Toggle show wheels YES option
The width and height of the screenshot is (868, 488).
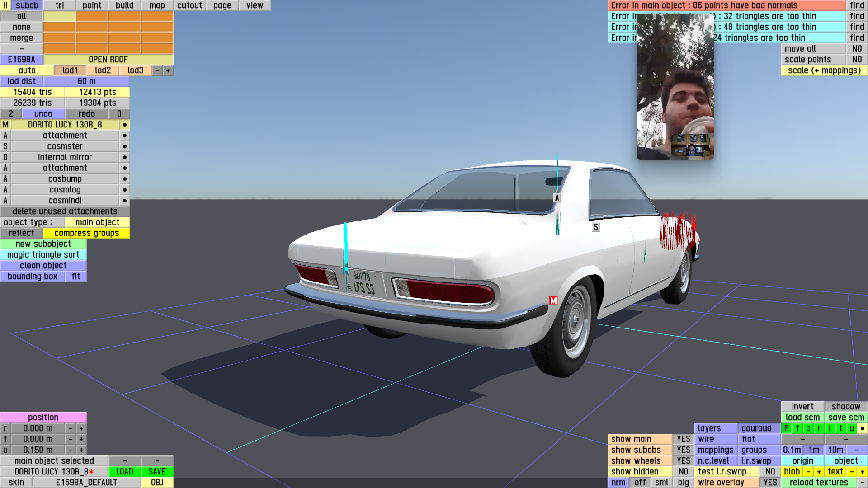click(683, 460)
